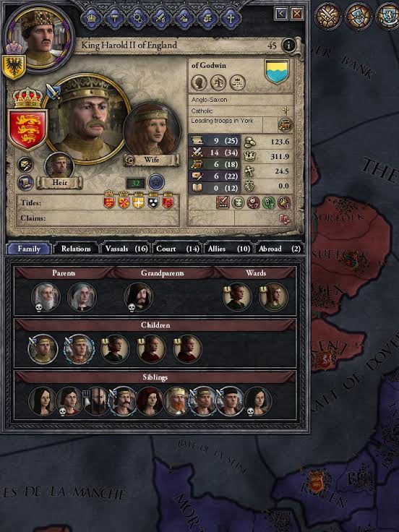The image size is (399, 532).
Task: Open the Technology gear icon
Action: [x=138, y=18]
